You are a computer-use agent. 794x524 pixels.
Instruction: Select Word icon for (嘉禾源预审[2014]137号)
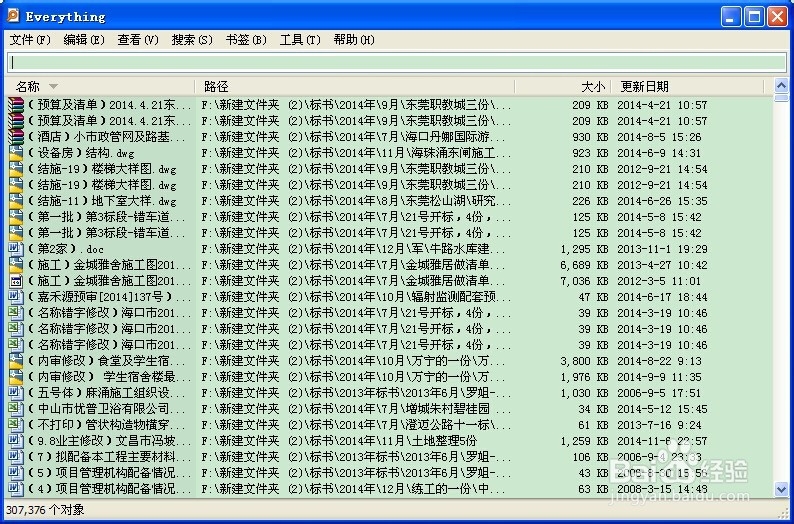coord(16,297)
